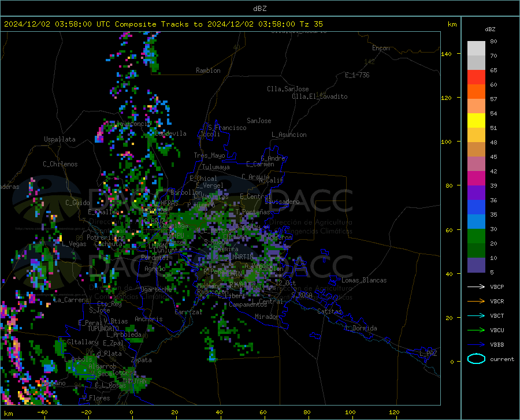Screen dimensions: 520x420
Task: Click the 'Clla.SanJose' place label
Action: pos(288,89)
